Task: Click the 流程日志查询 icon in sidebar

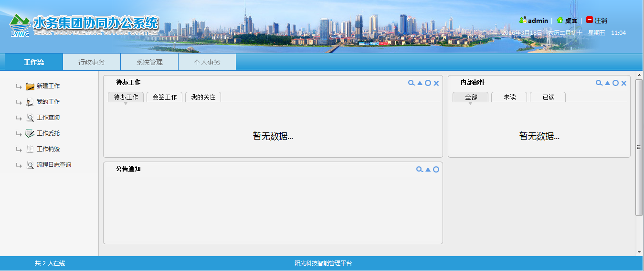Action: pyautogui.click(x=30, y=165)
